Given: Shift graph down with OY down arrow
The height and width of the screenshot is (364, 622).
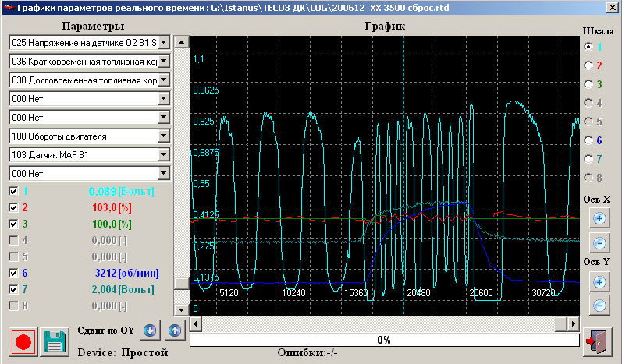Looking at the screenshot, I should 150,330.
